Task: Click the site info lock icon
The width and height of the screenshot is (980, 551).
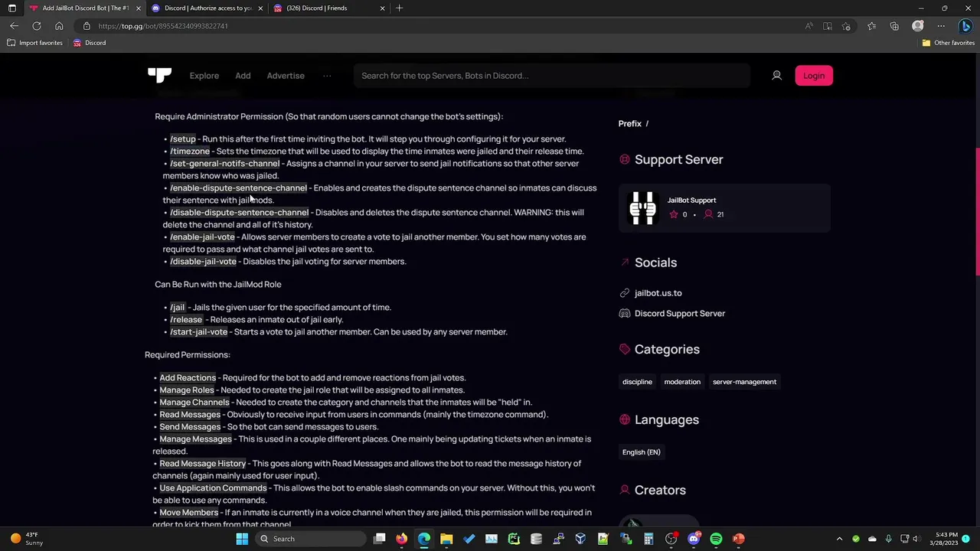Action: (87, 26)
